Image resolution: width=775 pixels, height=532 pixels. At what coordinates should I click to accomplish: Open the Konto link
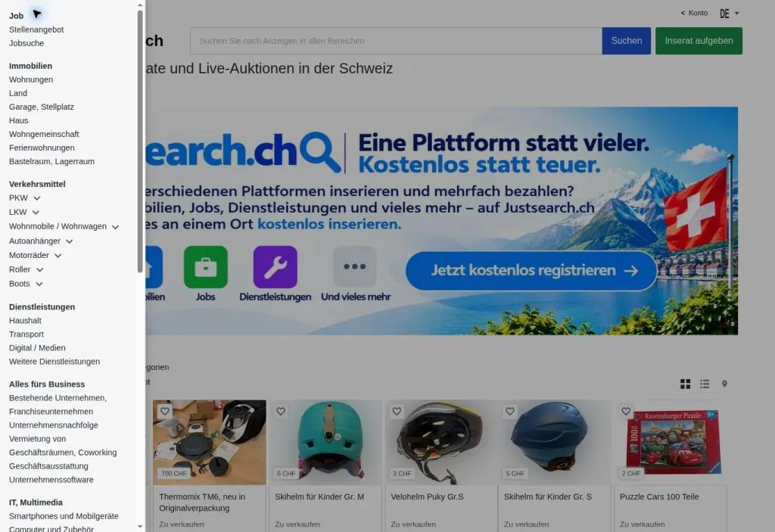click(694, 13)
